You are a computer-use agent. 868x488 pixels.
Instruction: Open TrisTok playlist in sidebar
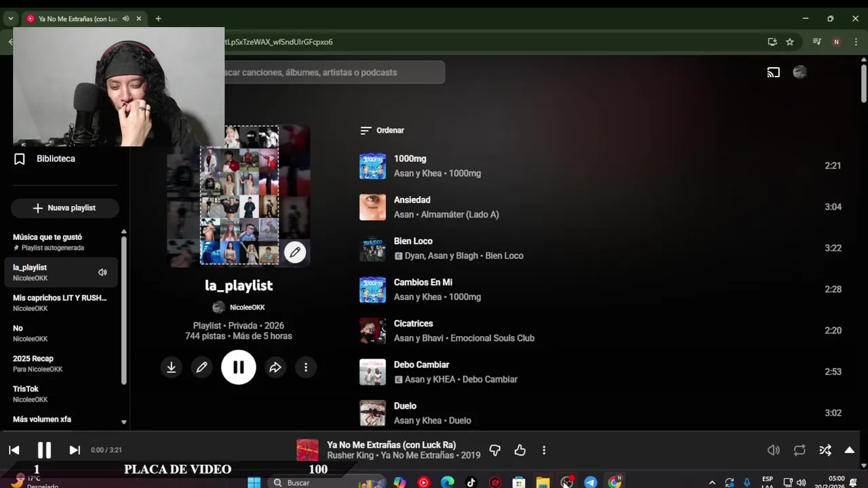[x=61, y=394]
